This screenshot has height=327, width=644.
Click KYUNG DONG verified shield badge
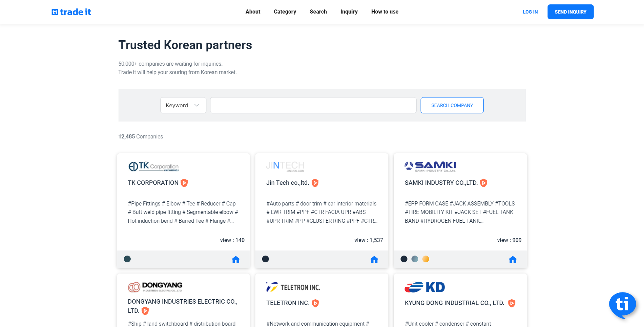[512, 303]
